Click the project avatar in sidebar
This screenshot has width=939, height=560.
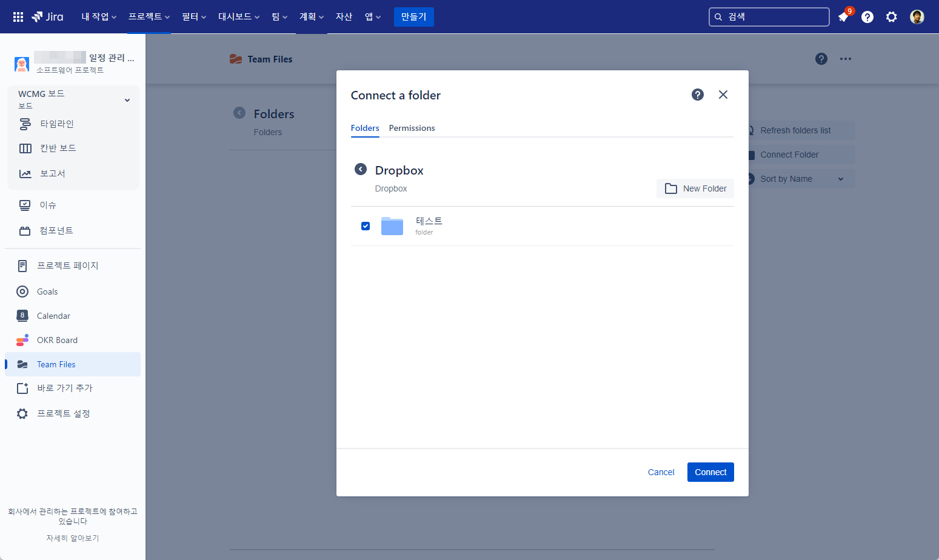[x=22, y=64]
